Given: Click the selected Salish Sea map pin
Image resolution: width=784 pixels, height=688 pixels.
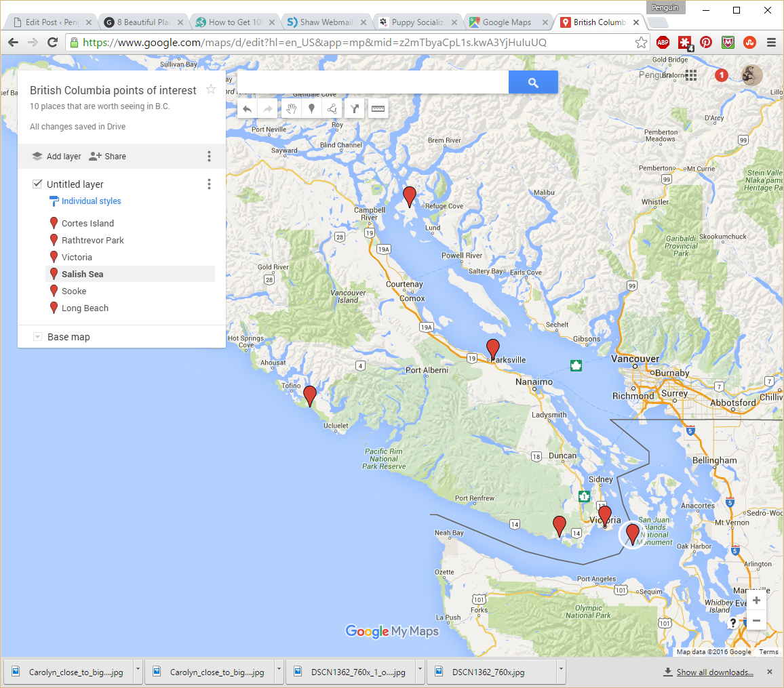Looking at the screenshot, I should pyautogui.click(x=633, y=534).
